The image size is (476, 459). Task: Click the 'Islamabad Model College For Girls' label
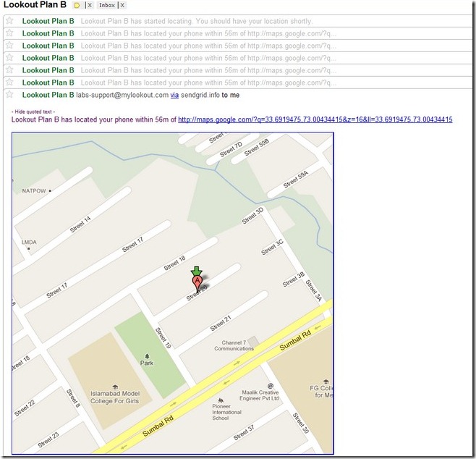tap(115, 397)
